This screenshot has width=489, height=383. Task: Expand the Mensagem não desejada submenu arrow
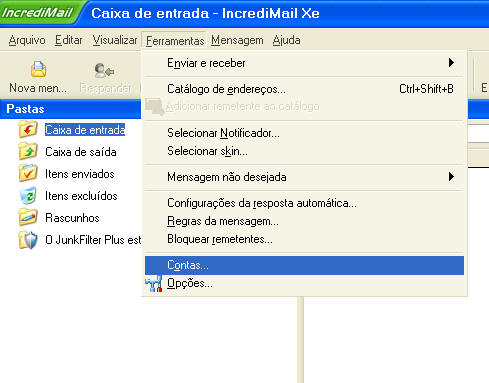[451, 177]
